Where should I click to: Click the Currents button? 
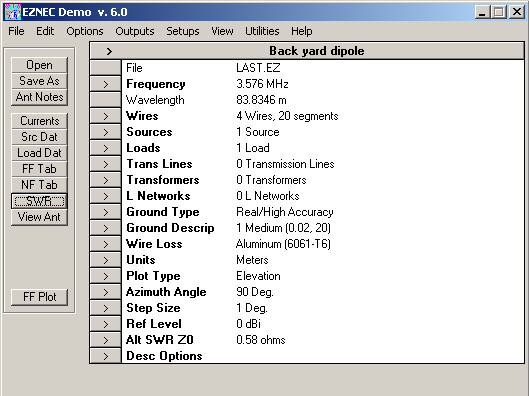(x=39, y=121)
